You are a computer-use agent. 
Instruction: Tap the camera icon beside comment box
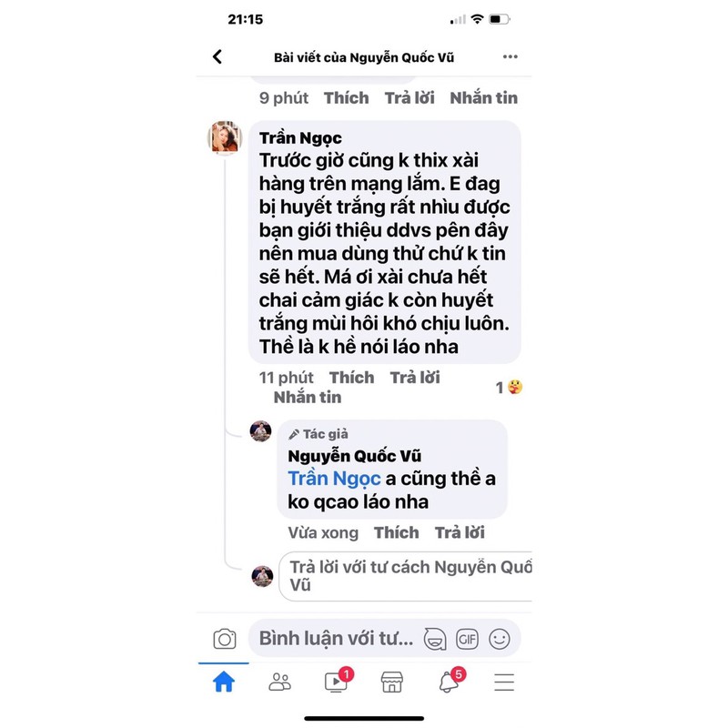coord(225,639)
